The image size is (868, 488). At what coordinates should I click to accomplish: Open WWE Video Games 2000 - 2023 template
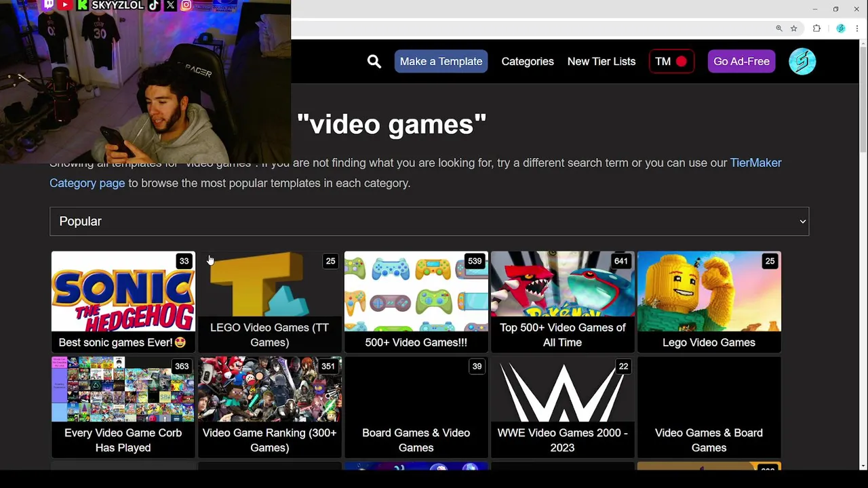[562, 407]
